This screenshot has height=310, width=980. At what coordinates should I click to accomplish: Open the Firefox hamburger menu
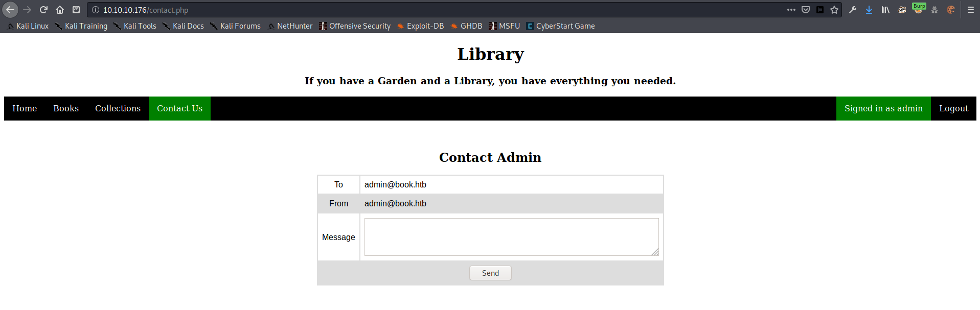(x=971, y=10)
